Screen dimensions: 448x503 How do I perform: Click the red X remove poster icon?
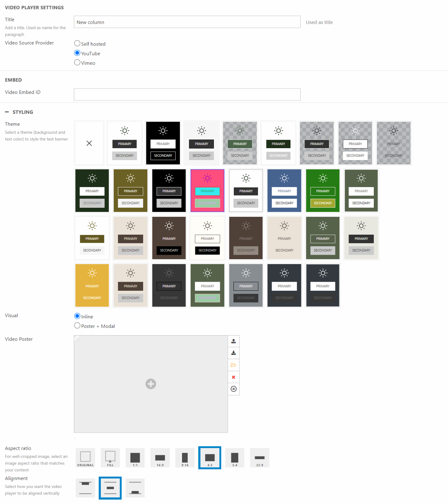click(233, 377)
